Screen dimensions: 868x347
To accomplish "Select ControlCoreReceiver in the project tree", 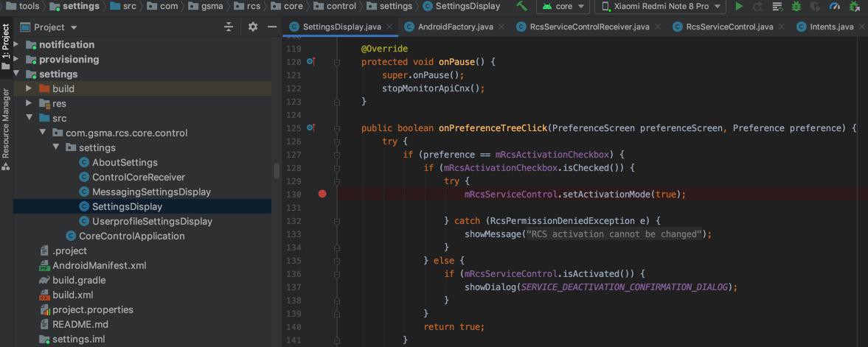I will coord(139,177).
